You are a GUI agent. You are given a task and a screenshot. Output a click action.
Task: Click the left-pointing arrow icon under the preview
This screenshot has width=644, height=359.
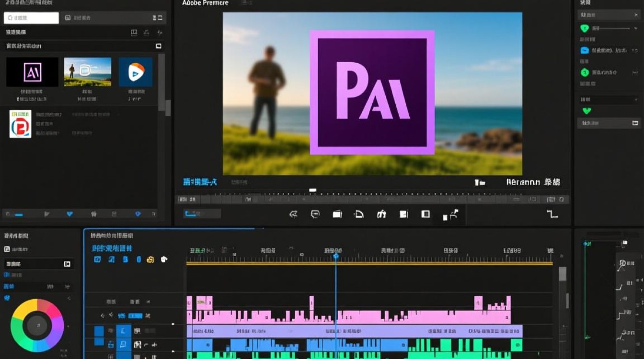[293, 214]
